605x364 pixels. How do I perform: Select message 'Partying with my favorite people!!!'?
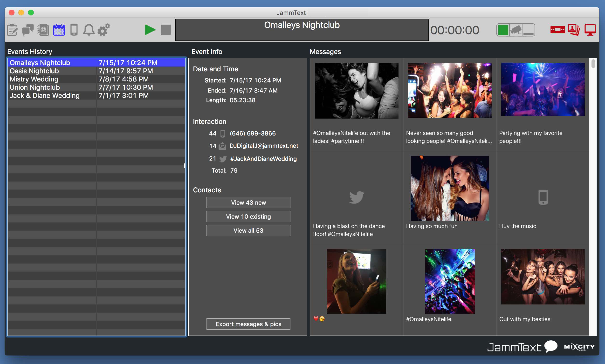531,137
